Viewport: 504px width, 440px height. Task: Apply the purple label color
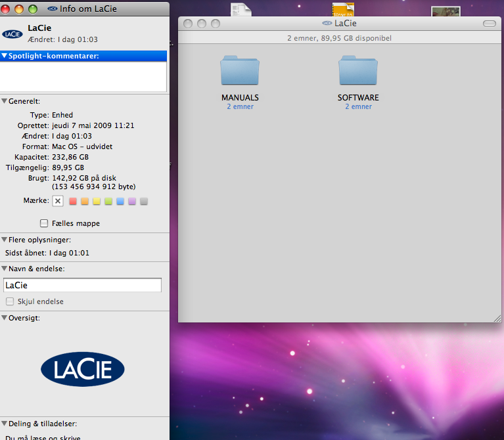[132, 202]
